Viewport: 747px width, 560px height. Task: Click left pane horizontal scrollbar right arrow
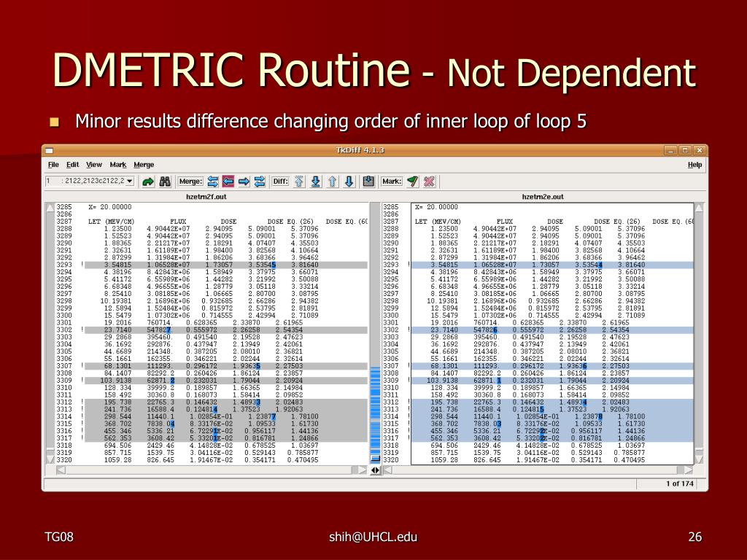[363, 470]
